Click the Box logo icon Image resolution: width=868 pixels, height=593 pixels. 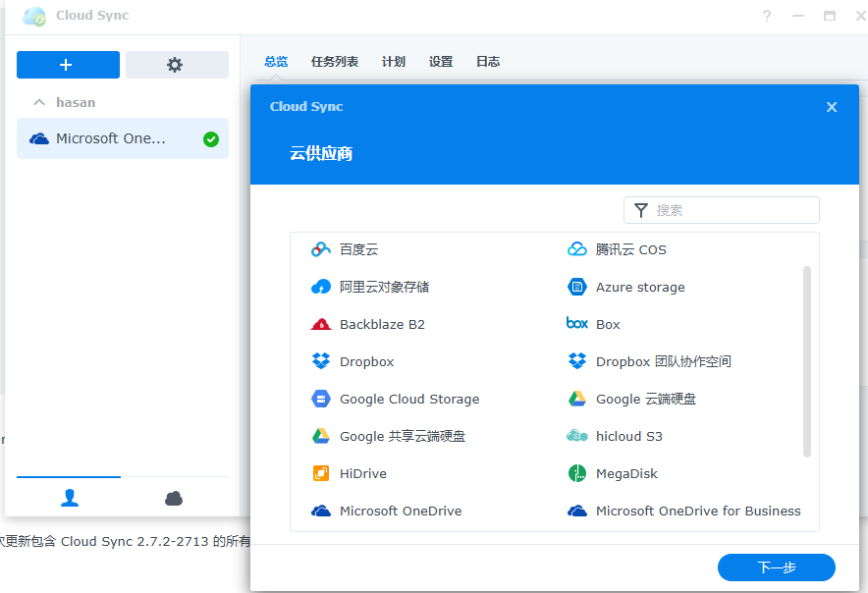click(576, 323)
